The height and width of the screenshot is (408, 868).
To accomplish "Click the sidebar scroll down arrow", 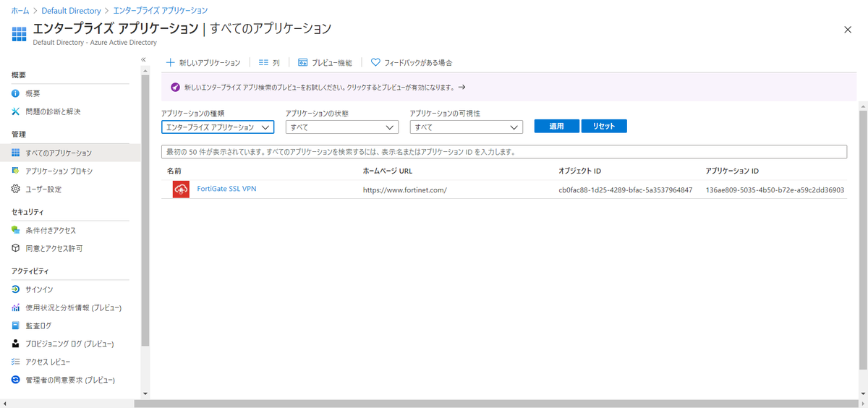I will point(145,394).
